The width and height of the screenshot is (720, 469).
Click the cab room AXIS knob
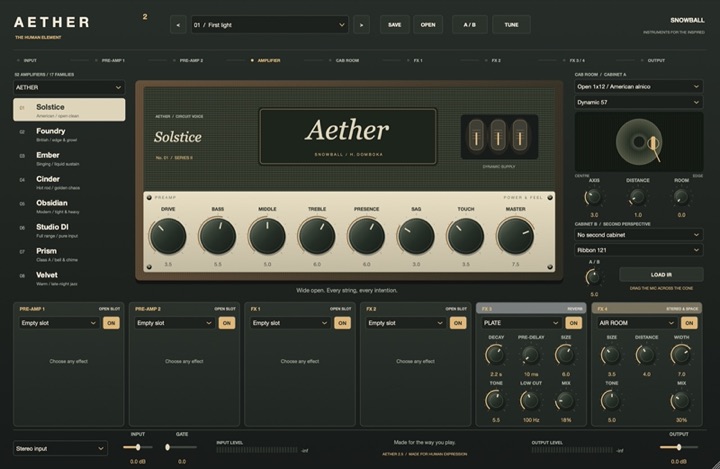[x=594, y=198]
